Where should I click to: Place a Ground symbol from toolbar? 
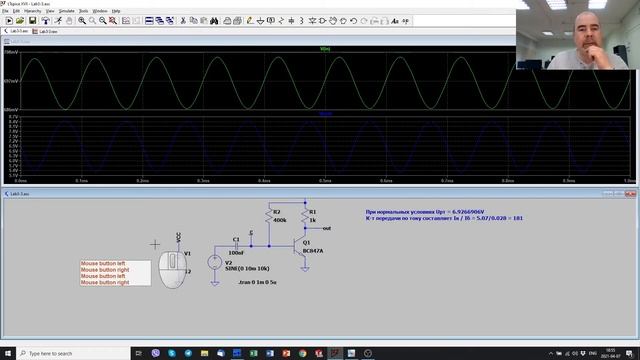click(260, 21)
